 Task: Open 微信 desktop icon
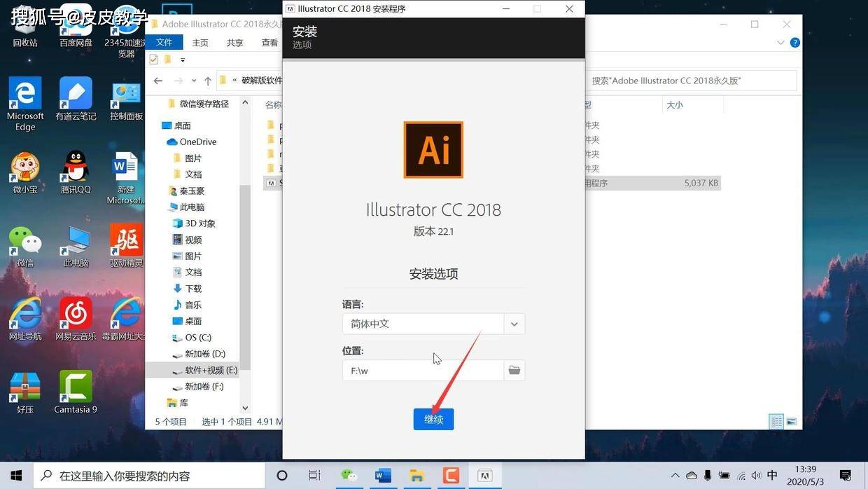tap(25, 246)
